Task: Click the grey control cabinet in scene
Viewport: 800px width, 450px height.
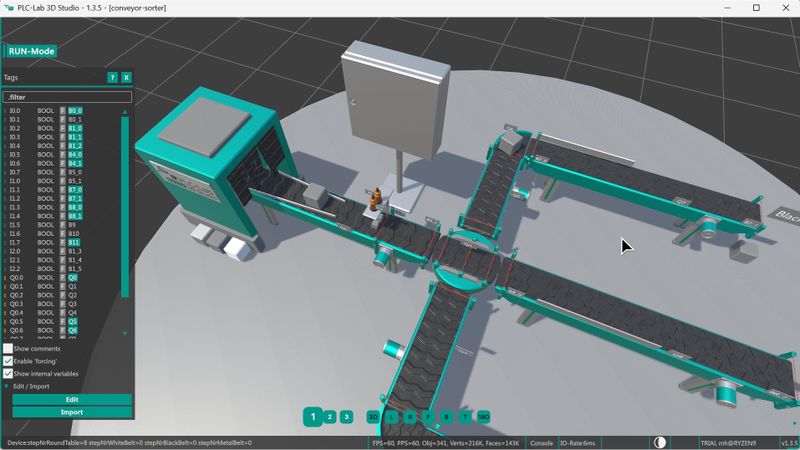Action: click(x=395, y=99)
